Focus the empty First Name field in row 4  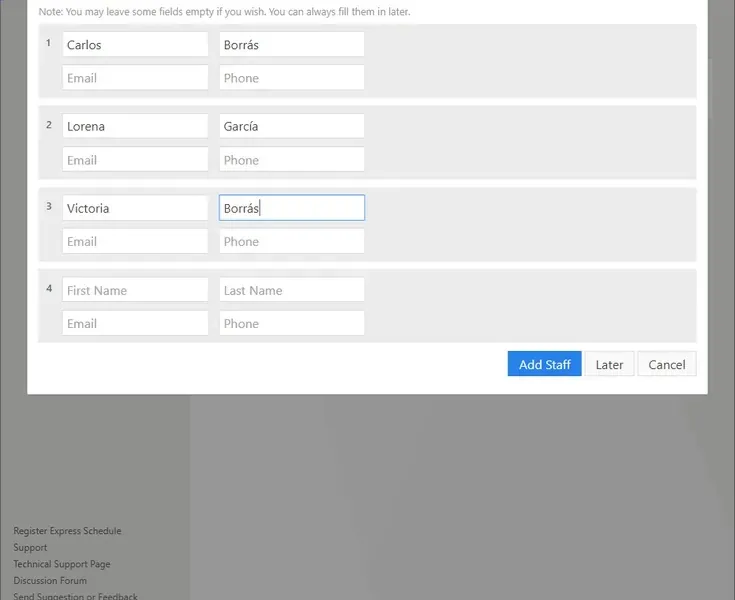tap(135, 290)
